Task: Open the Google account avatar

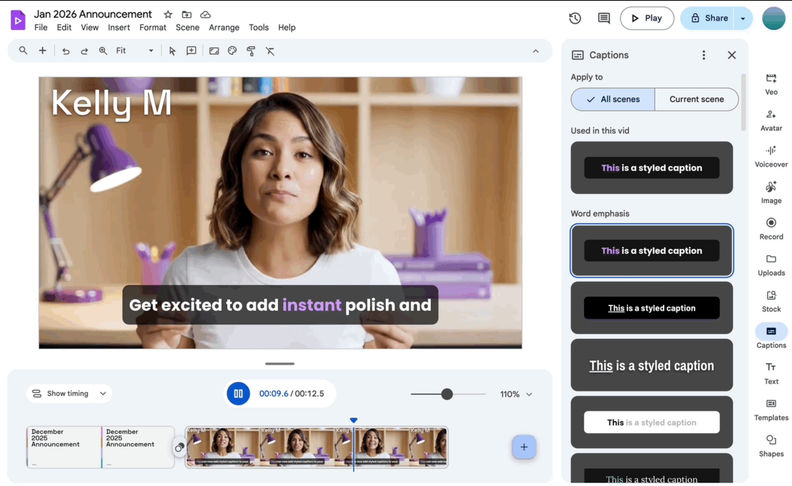Action: click(x=773, y=18)
